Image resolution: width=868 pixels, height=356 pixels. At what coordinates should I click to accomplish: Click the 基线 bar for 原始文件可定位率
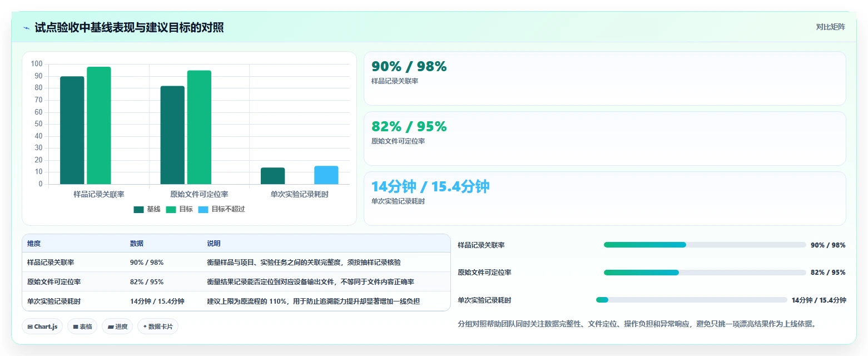pos(172,135)
